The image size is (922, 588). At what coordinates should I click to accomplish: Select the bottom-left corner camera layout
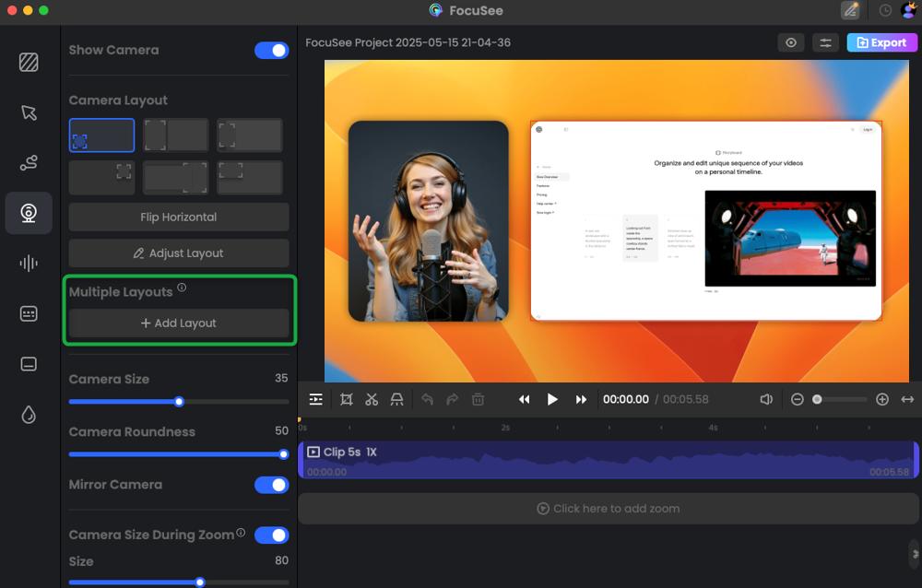(101, 135)
